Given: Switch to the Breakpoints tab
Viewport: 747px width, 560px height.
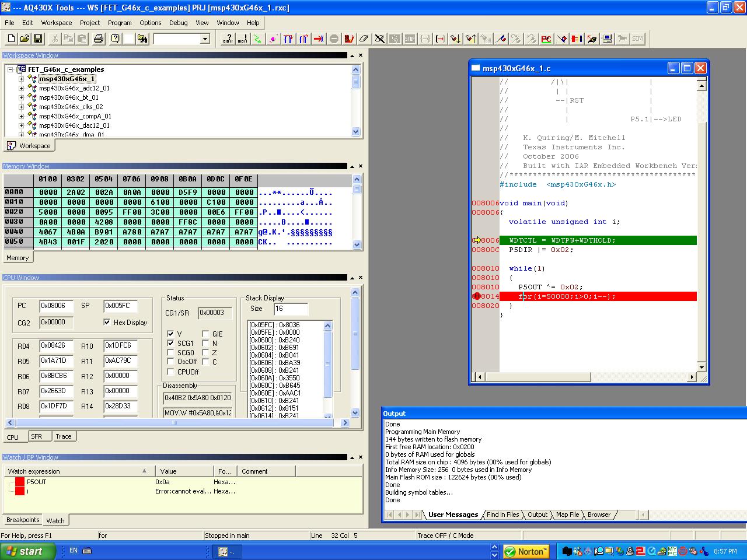Looking at the screenshot, I should 23,520.
